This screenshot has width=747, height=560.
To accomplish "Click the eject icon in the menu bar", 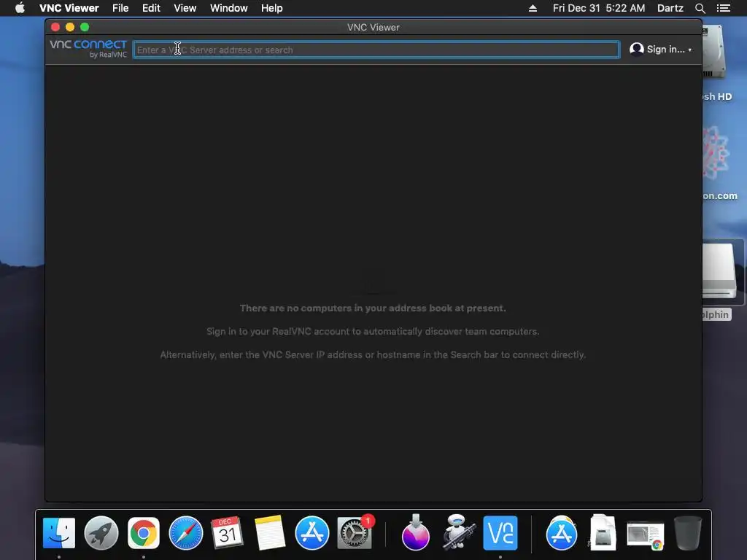I will 533,8.
